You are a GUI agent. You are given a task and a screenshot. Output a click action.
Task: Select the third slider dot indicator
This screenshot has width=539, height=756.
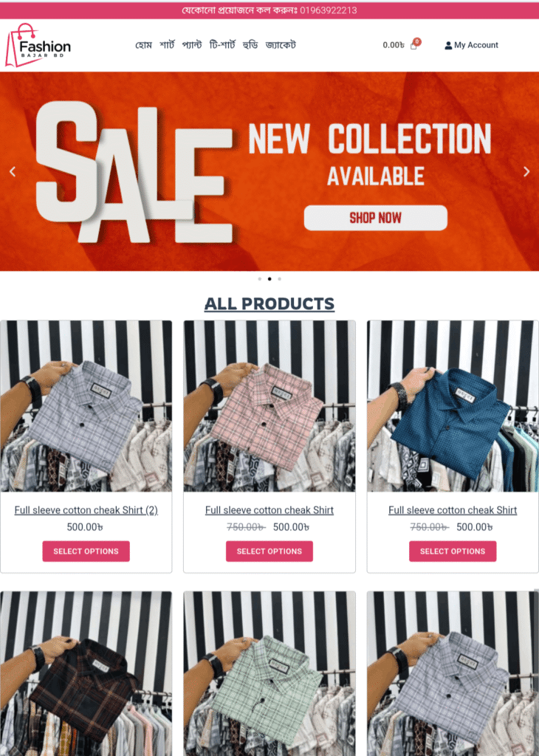(280, 278)
